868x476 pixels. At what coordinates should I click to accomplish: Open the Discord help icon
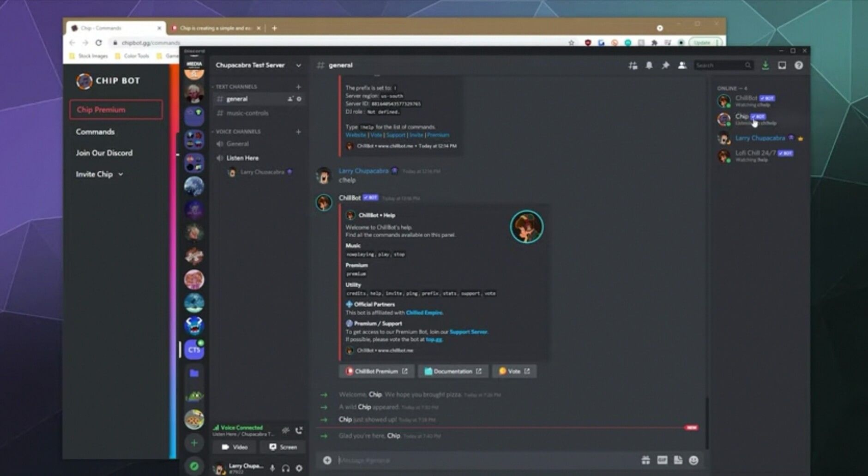[799, 66]
